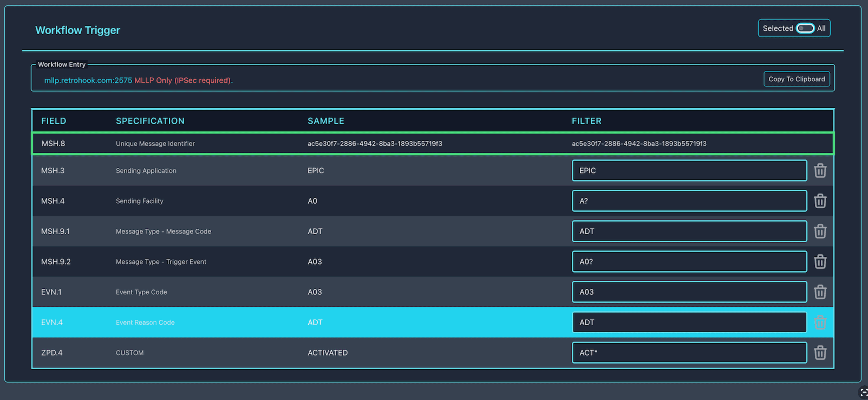Click the Event Reason Code specification

click(x=145, y=322)
